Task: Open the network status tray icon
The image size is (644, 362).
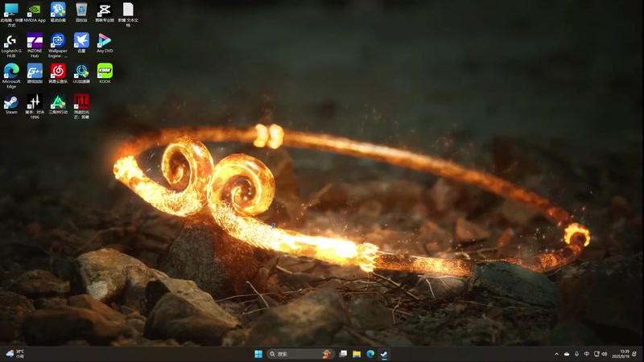Action: click(x=597, y=354)
